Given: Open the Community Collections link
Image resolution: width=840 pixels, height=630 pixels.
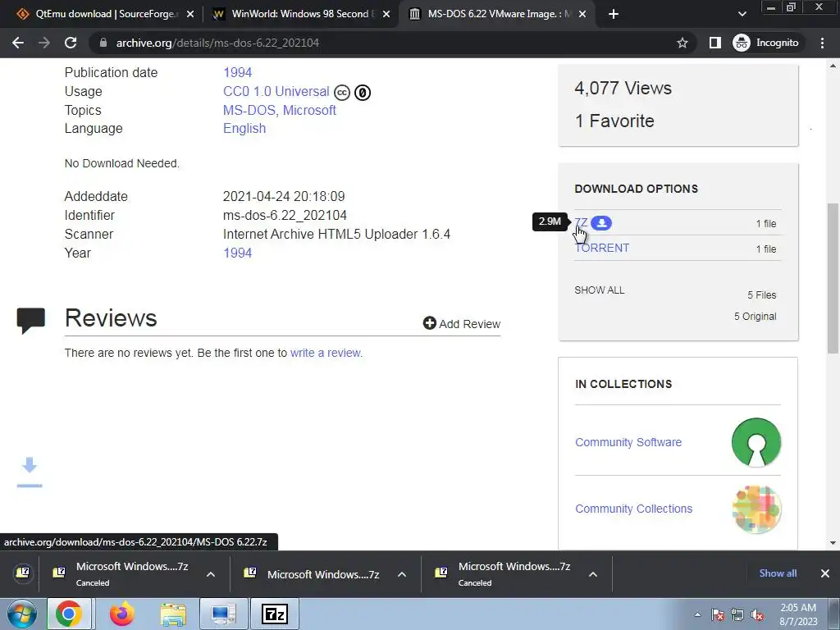Looking at the screenshot, I should pos(634,509).
